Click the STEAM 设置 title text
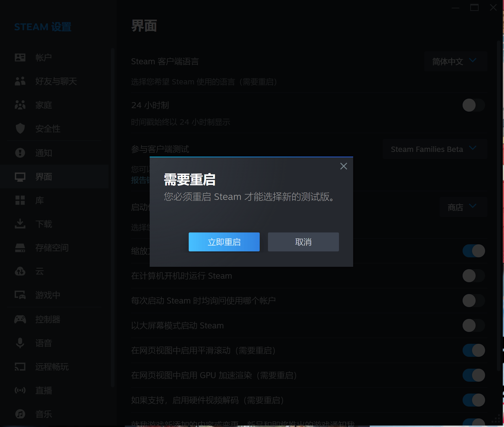 [43, 27]
